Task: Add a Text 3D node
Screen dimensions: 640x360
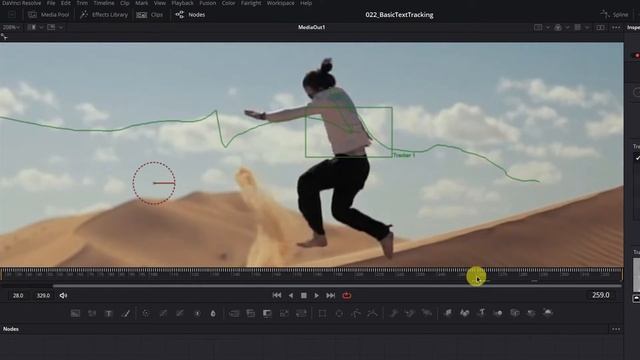Action: [481, 313]
